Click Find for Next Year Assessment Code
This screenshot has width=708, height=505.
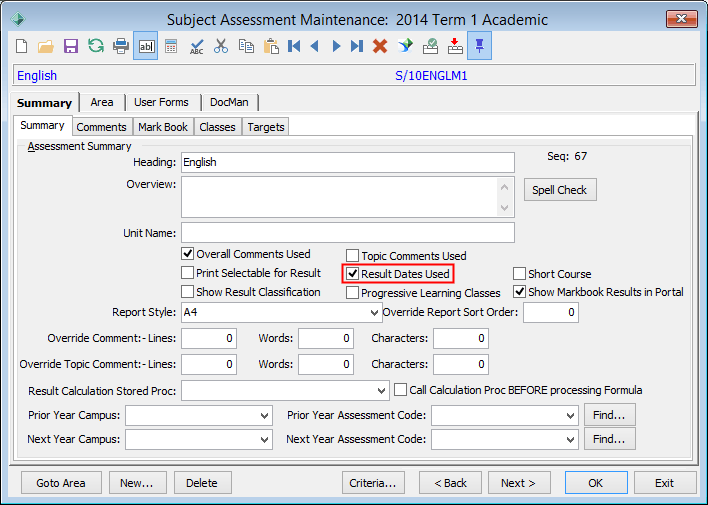(610, 439)
